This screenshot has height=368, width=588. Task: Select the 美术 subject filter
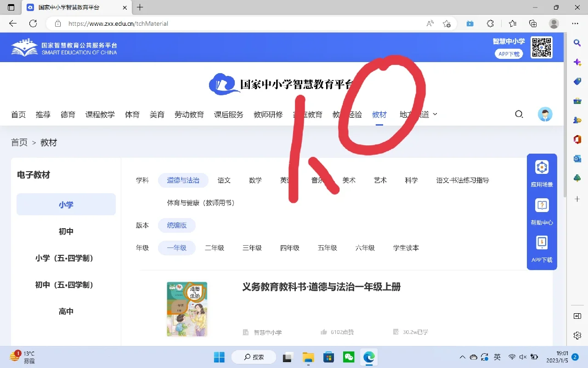[349, 180]
